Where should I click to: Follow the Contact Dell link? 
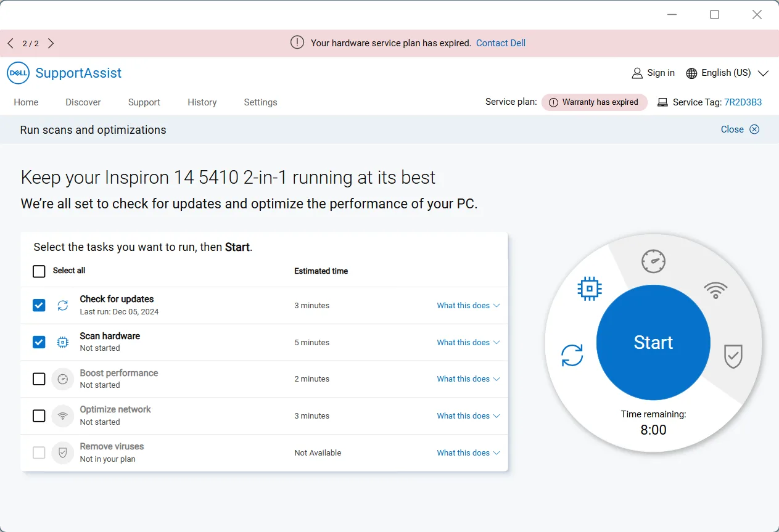(501, 43)
